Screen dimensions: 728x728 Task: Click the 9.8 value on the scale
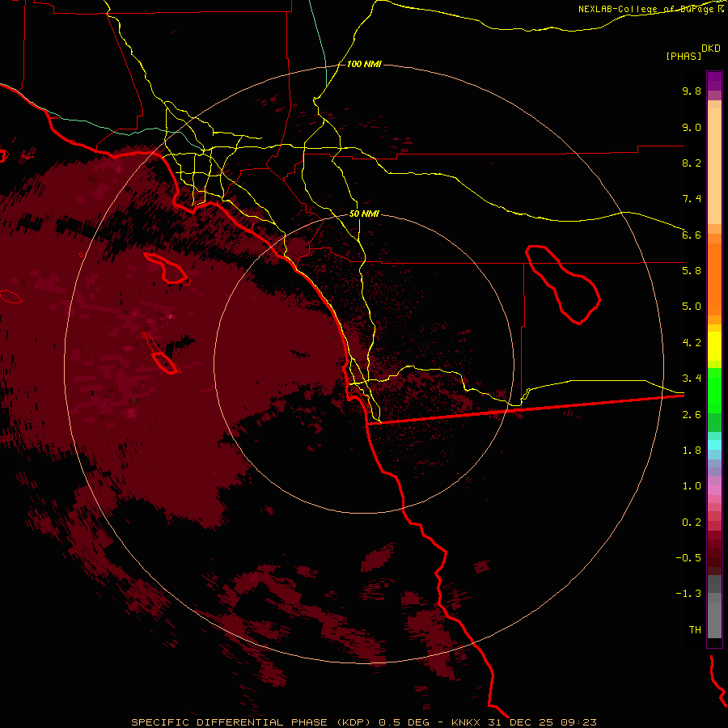coord(692,91)
